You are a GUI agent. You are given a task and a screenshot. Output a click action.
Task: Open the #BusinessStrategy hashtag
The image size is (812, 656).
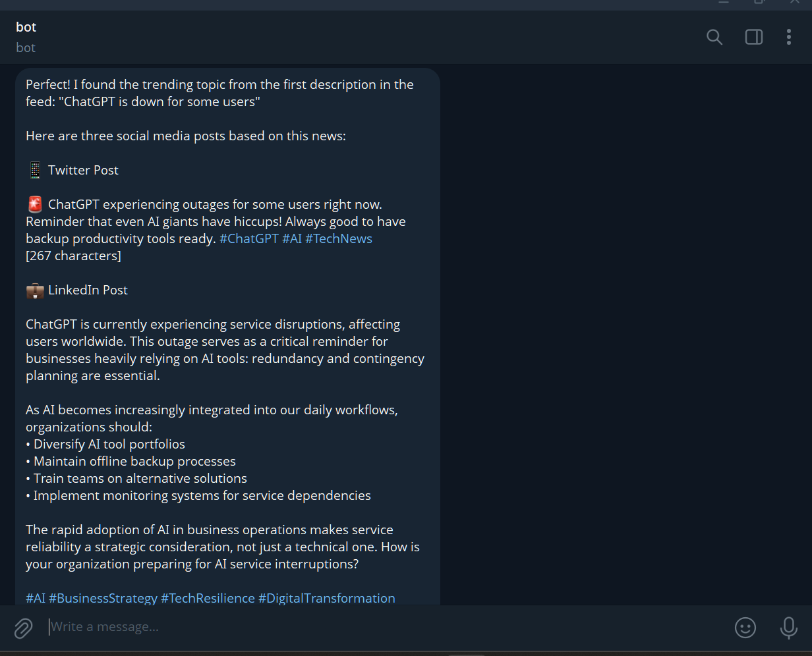click(x=103, y=598)
